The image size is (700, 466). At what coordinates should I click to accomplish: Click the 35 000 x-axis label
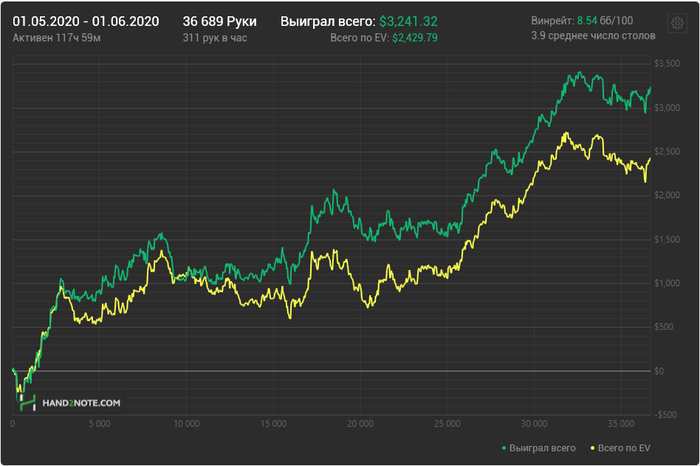(621, 424)
